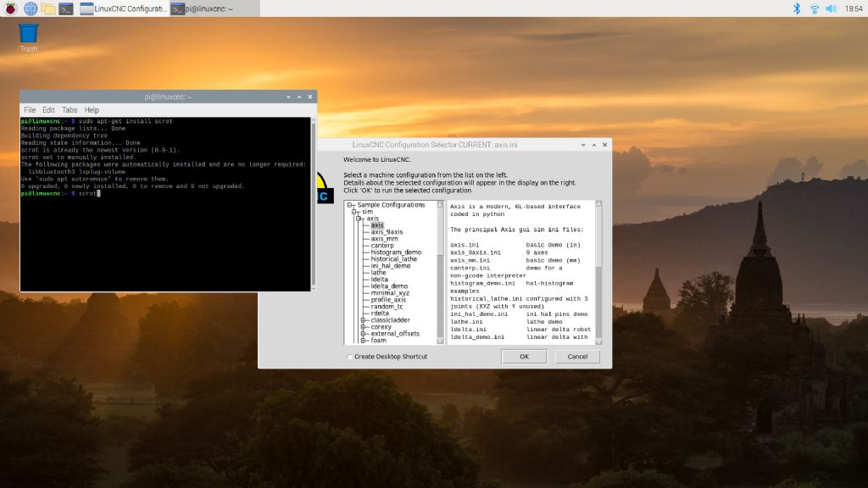Viewport: 868px width, 488px height.
Task: Open the Bluetooth tray menu
Action: (x=797, y=8)
